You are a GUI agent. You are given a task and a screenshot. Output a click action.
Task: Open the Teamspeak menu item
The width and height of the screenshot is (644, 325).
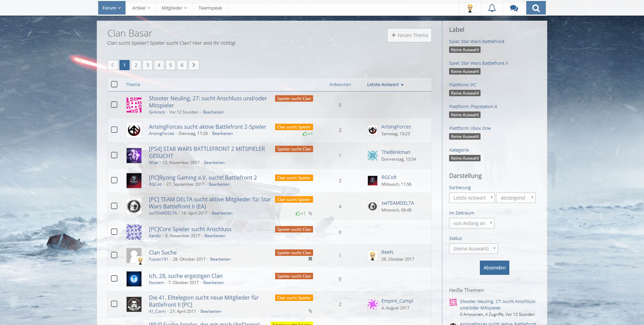click(x=210, y=8)
